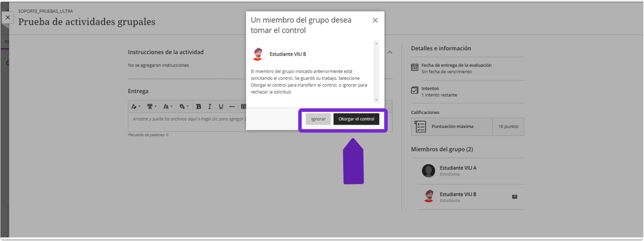
Task: Open the paragraph format dropdown in the editor
Action: (x=152, y=106)
